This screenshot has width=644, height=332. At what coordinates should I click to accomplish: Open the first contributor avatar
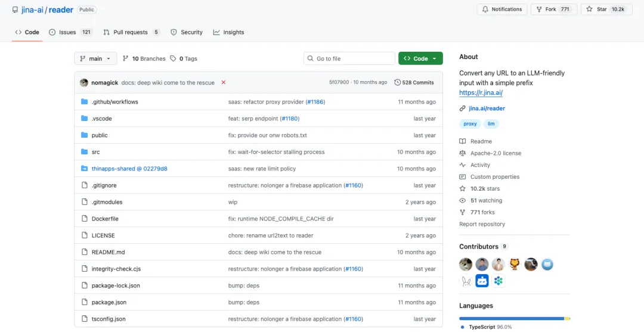pyautogui.click(x=466, y=264)
